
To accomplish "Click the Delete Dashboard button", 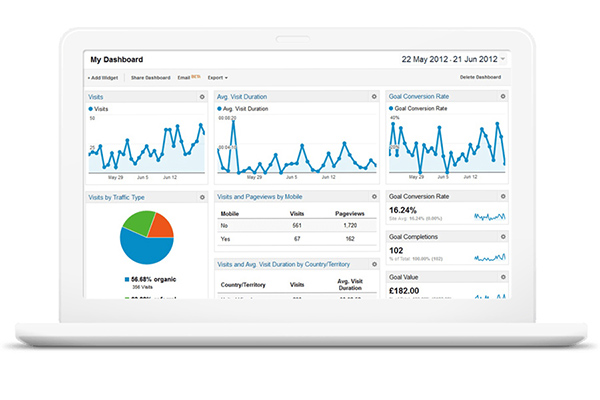I will [481, 77].
